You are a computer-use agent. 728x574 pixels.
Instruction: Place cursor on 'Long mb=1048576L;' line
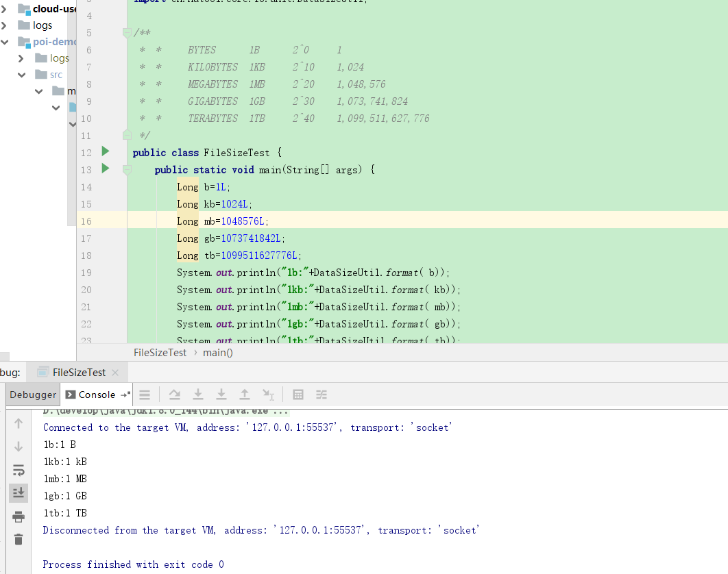(223, 221)
